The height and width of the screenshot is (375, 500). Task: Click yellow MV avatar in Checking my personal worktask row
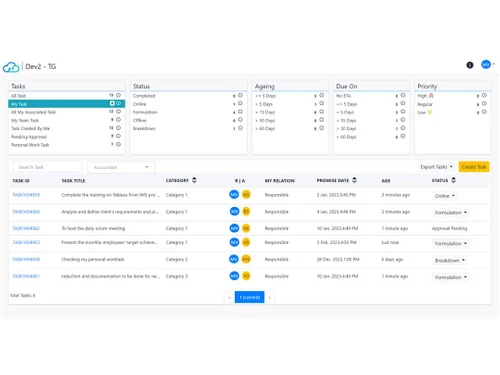[246, 259]
